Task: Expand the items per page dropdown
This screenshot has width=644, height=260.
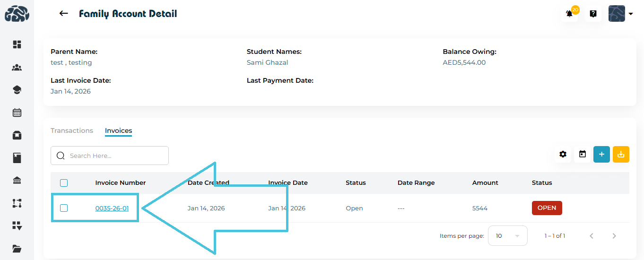Action: click(x=507, y=236)
